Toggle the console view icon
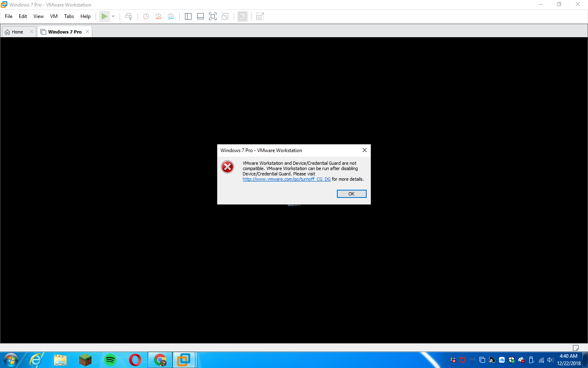This screenshot has height=368, width=588. point(243,16)
